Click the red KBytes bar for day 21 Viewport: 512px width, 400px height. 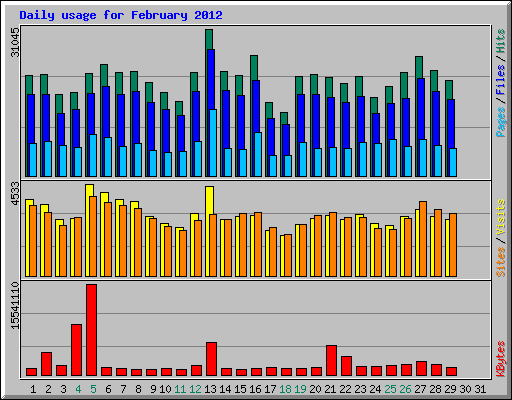pos(331,361)
